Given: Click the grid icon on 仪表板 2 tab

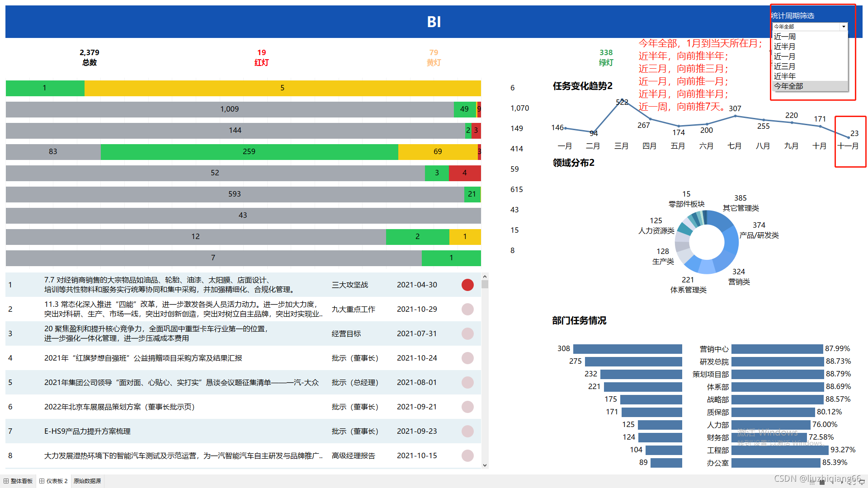Looking at the screenshot, I should pyautogui.click(x=42, y=481).
